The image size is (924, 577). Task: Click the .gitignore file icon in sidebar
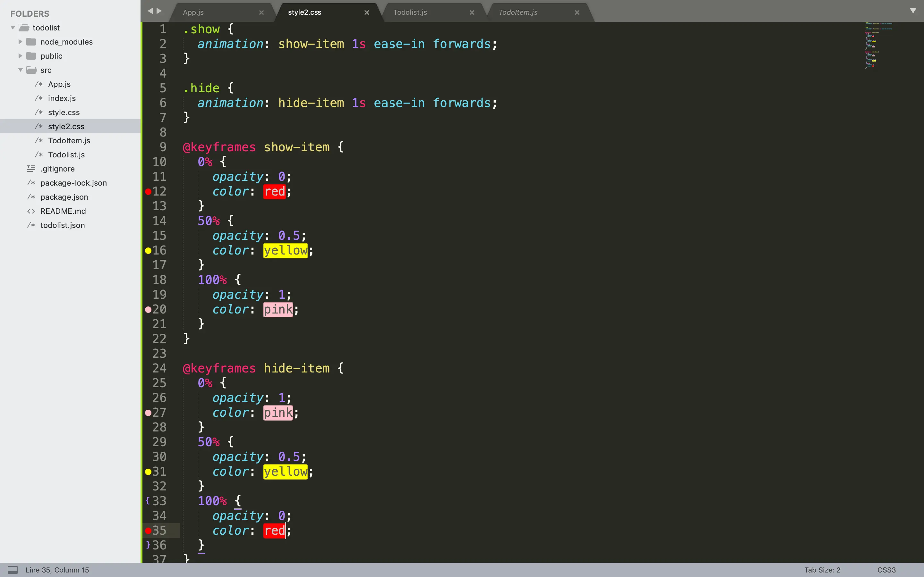(31, 169)
